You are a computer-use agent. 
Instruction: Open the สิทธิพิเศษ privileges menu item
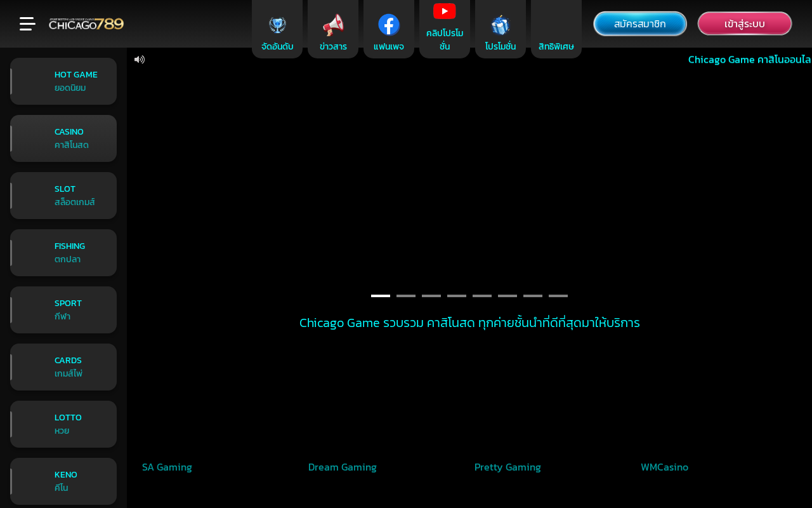(x=556, y=29)
